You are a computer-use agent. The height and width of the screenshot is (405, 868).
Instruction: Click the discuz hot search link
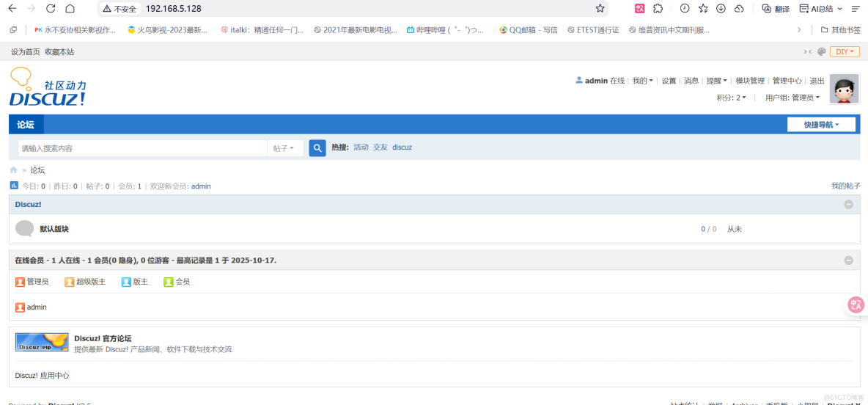point(402,147)
